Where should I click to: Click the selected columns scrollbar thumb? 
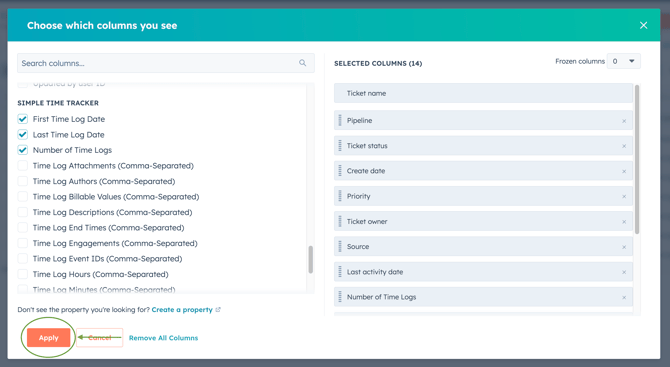(637, 159)
